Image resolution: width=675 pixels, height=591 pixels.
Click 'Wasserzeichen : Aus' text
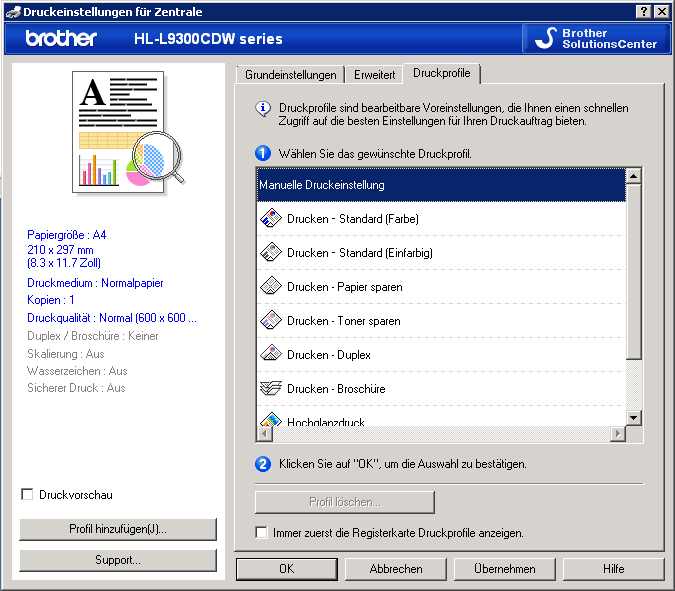(x=77, y=371)
